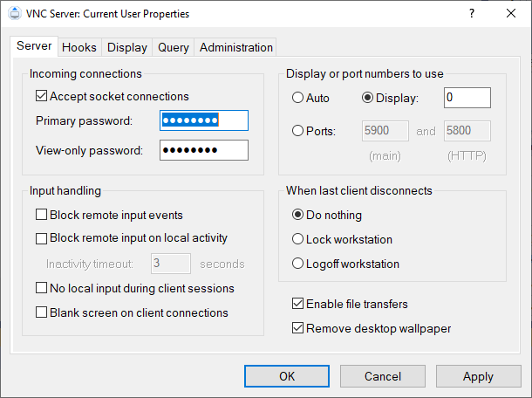Image resolution: width=532 pixels, height=398 pixels.
Task: Select Logoff workstation option
Action: (298, 264)
